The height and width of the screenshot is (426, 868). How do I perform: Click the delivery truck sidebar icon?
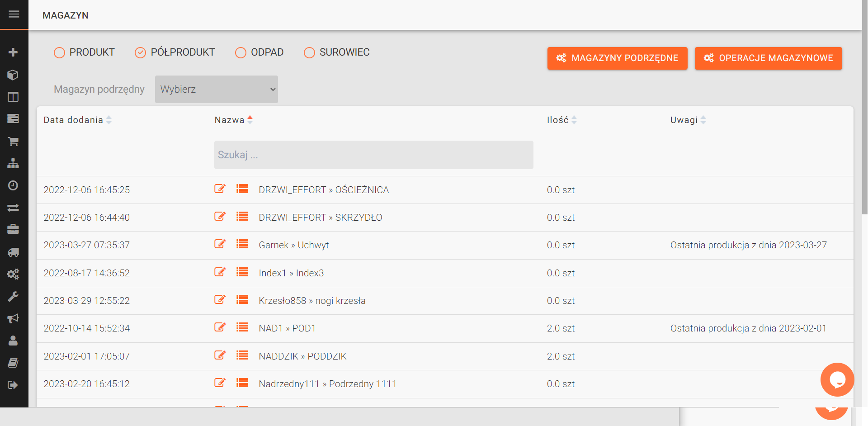(x=13, y=252)
